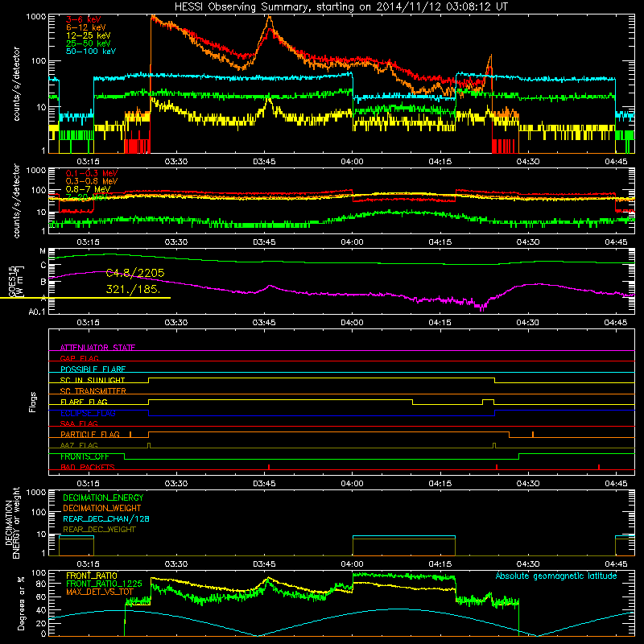Image resolution: width=644 pixels, height=644 pixels.
Task: Click the 04:15 tick label under Flags panel
Action: pos(440,484)
